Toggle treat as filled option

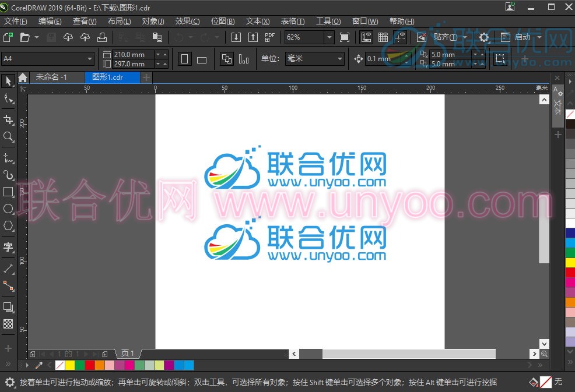[500, 59]
